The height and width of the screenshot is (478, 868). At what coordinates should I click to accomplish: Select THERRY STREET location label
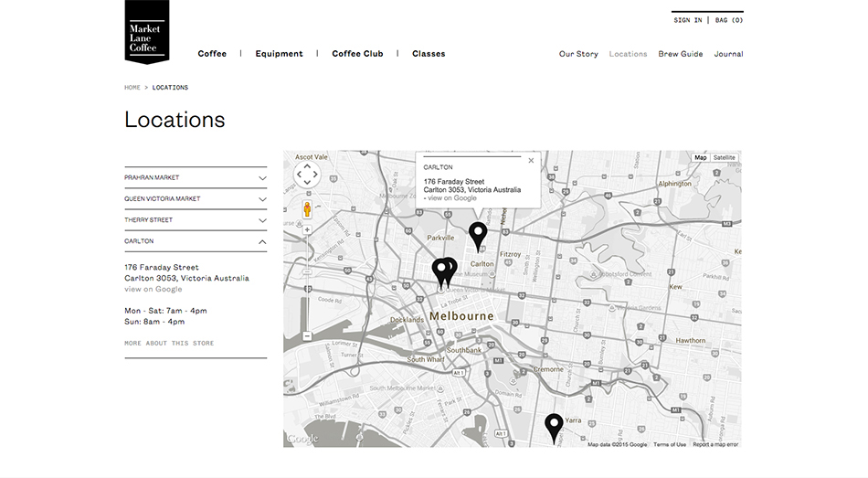(148, 220)
